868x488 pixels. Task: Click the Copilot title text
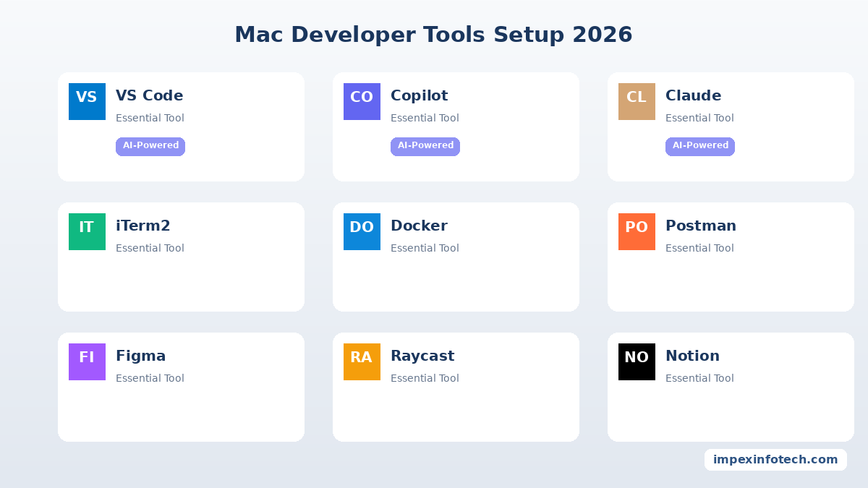click(x=420, y=95)
